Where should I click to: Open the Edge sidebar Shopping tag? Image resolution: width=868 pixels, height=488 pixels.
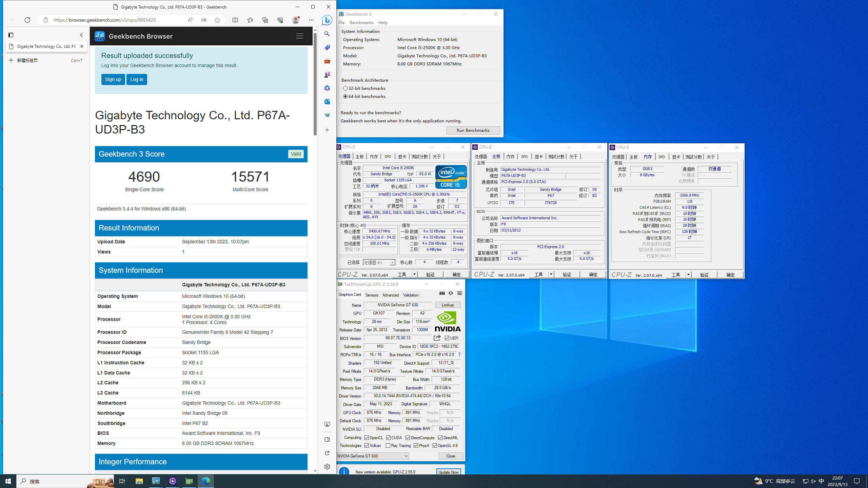pos(327,47)
